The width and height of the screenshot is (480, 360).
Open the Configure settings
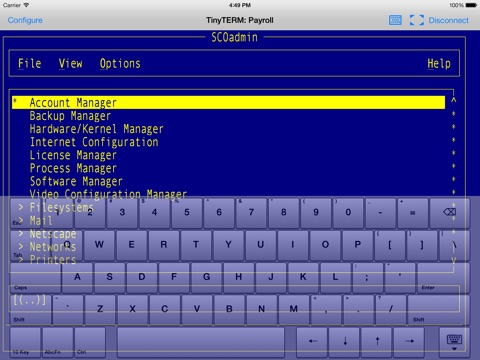click(25, 20)
